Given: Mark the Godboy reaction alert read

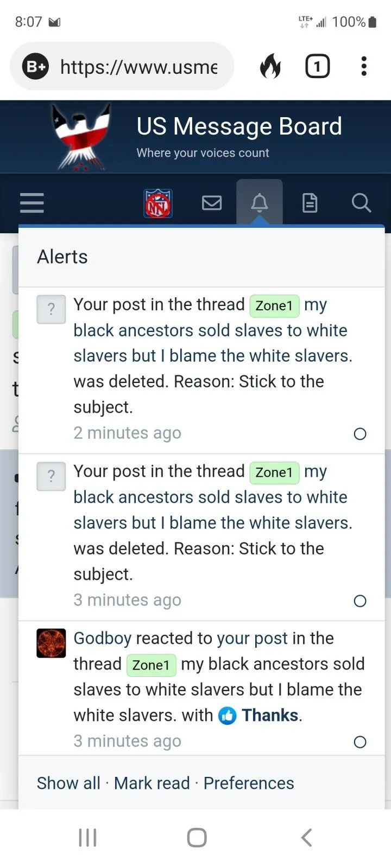Looking at the screenshot, I should (x=360, y=742).
